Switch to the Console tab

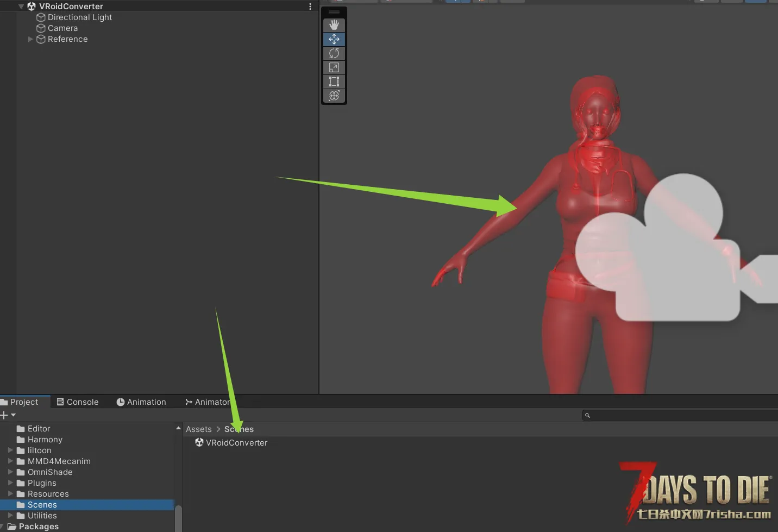coord(78,402)
